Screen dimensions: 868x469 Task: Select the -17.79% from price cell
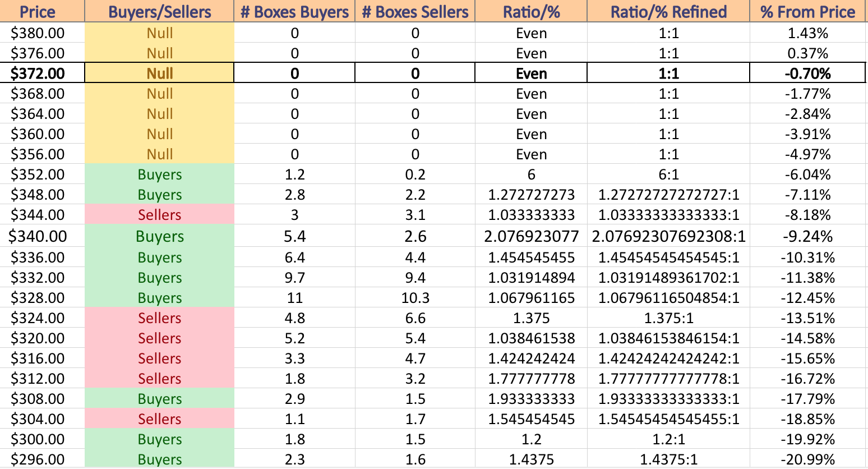coord(808,399)
